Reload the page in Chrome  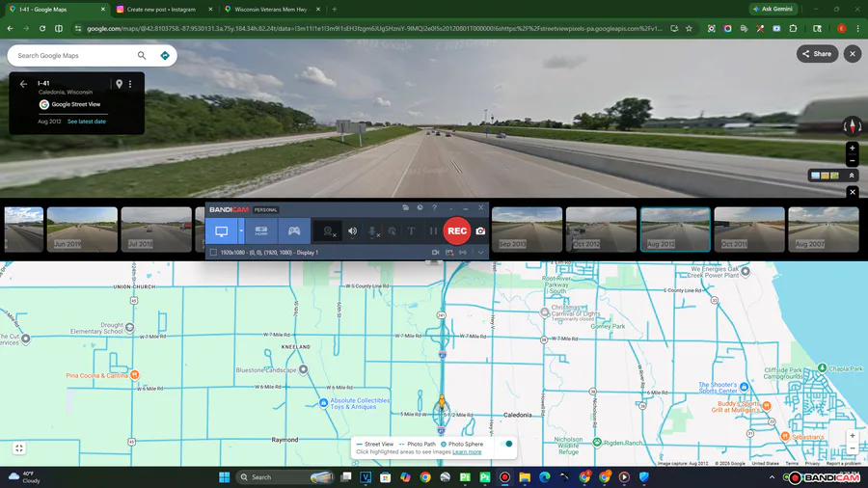(42, 28)
